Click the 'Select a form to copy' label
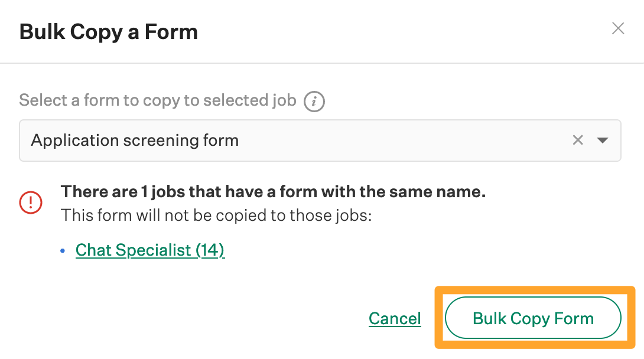The height and width of the screenshot is (359, 644). (158, 100)
